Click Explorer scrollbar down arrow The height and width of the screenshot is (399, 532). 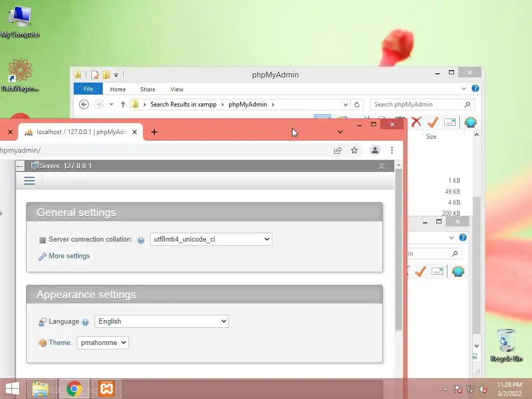477,346
